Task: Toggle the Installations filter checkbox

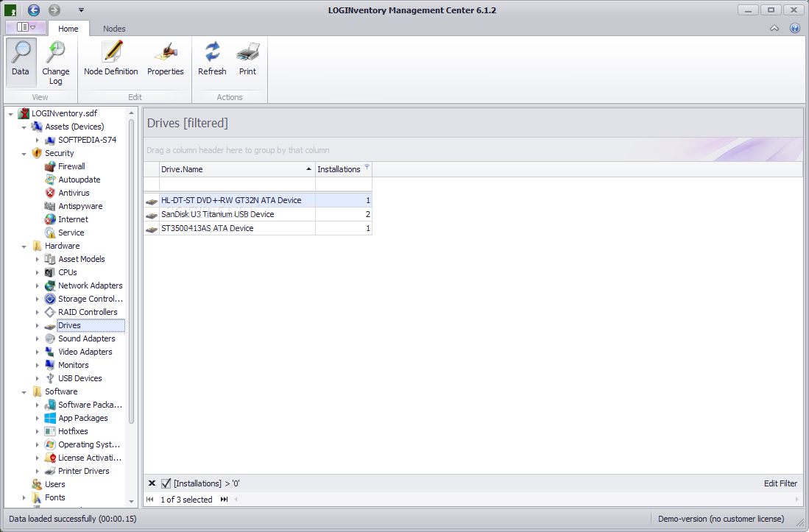Action: click(x=166, y=483)
